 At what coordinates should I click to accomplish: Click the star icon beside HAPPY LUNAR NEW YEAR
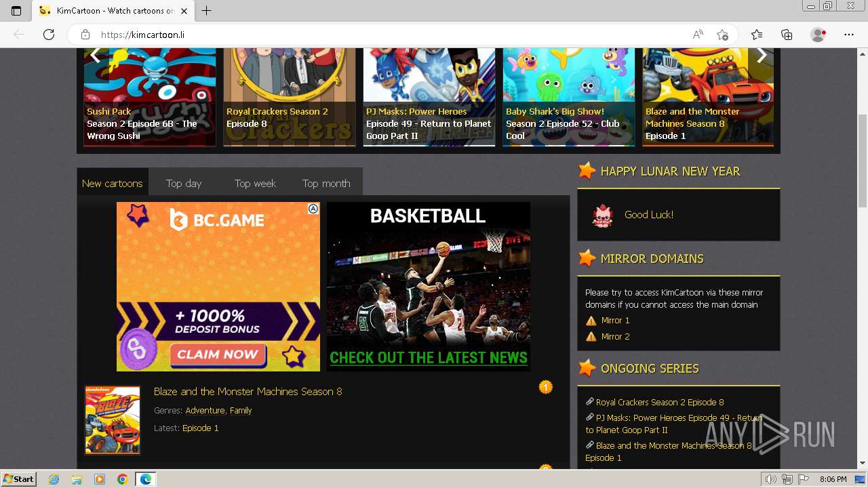click(587, 171)
